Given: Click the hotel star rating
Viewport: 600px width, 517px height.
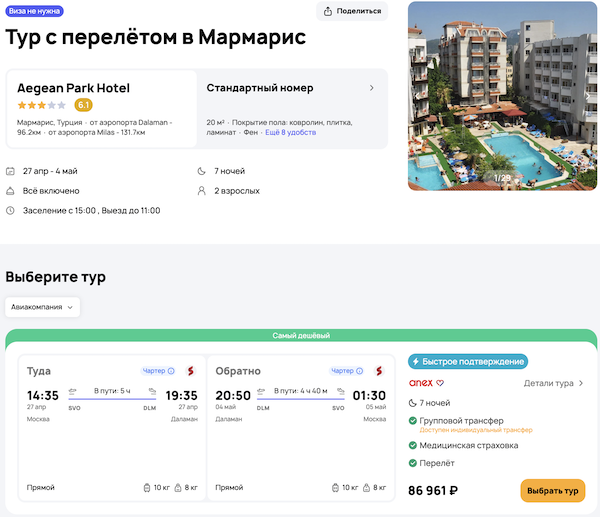Looking at the screenshot, I should 41,104.
